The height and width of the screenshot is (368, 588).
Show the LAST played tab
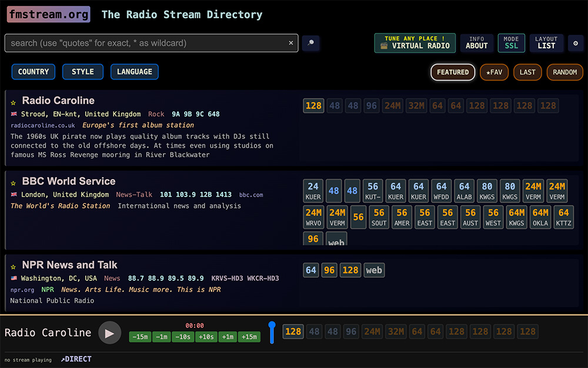[527, 72]
